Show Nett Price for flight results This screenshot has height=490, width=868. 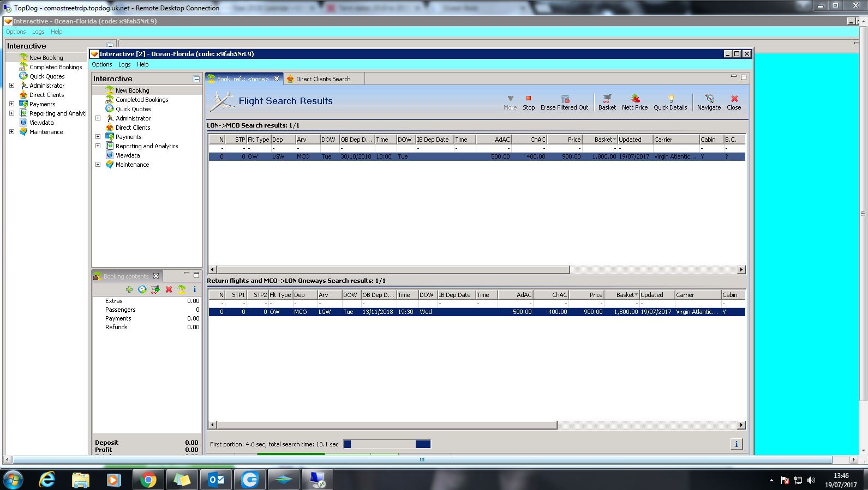coord(635,102)
